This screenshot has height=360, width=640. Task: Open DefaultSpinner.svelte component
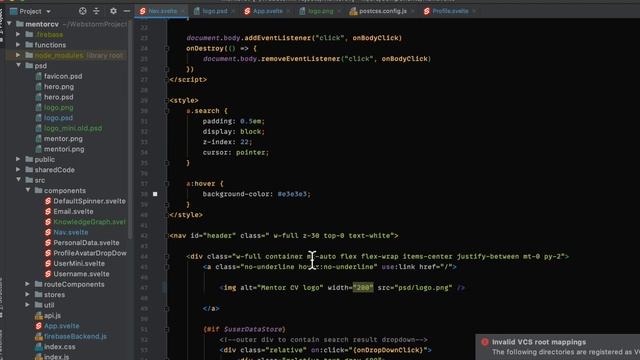(89, 201)
